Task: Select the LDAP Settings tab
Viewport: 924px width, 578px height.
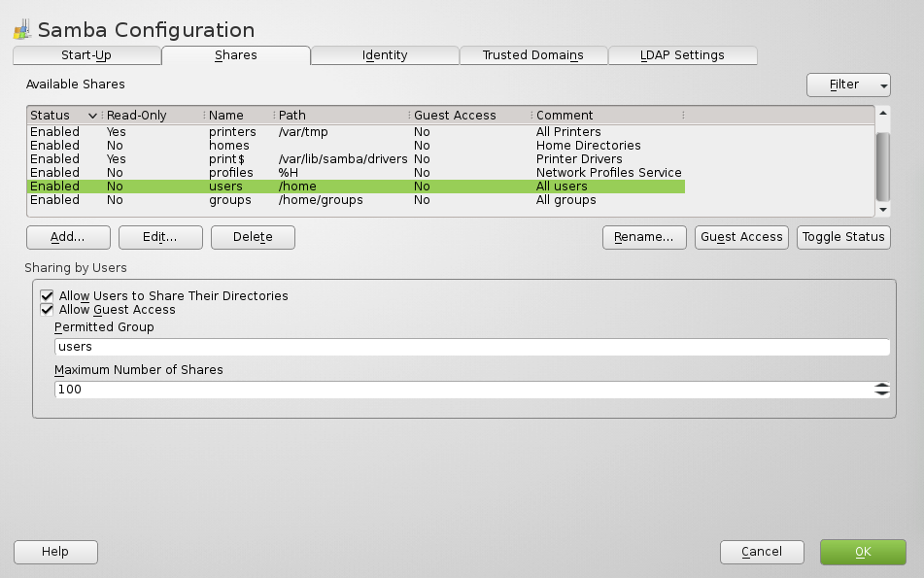Action: (x=682, y=55)
